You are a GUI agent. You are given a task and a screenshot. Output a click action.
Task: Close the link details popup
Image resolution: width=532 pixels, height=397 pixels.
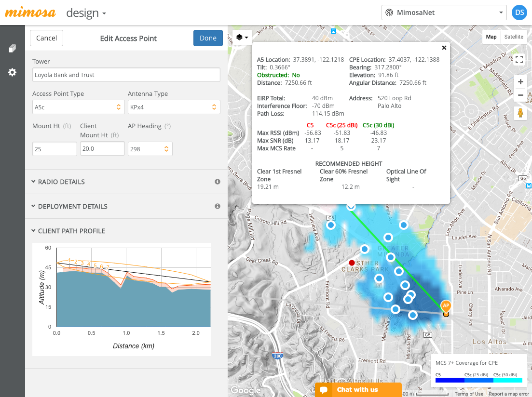click(x=444, y=48)
